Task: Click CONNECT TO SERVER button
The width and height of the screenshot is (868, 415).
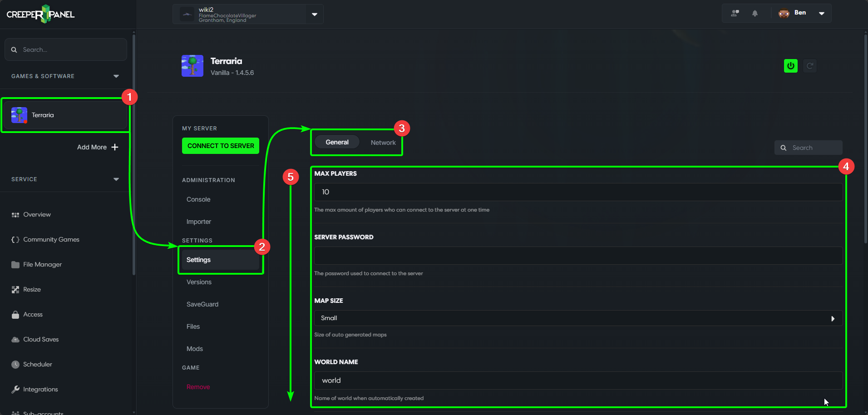Action: pos(220,146)
